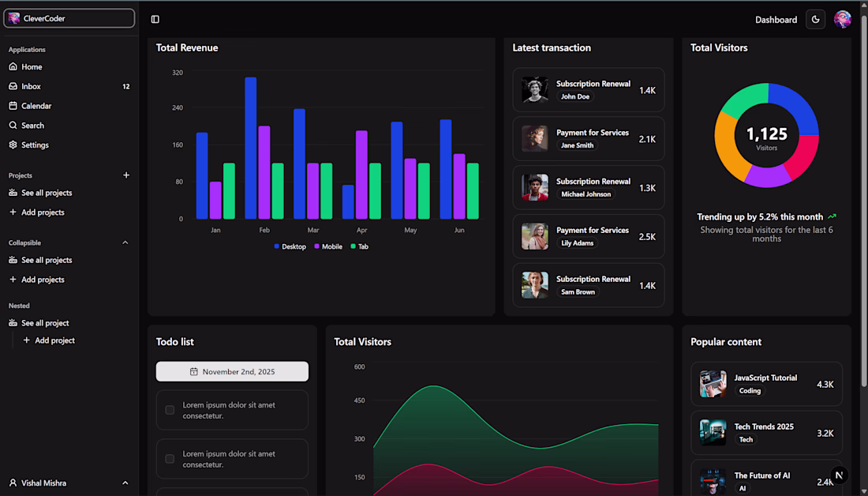
Task: Add a project via Projects plus icon
Action: click(126, 175)
